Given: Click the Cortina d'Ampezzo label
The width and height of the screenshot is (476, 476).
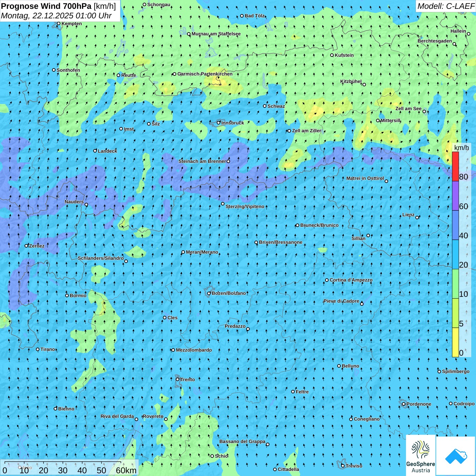Looking at the screenshot, I should click(x=351, y=280).
